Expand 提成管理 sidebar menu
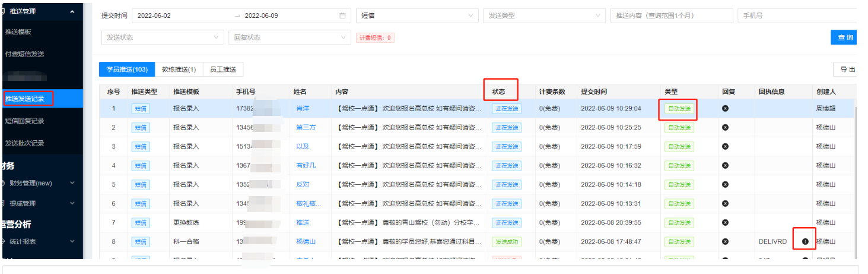This screenshot has width=868, height=274. [x=42, y=203]
